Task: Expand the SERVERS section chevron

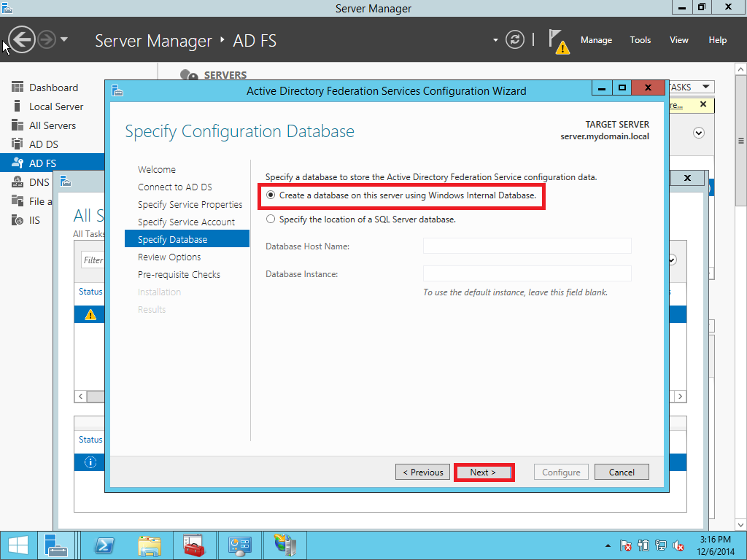Action: click(x=699, y=133)
